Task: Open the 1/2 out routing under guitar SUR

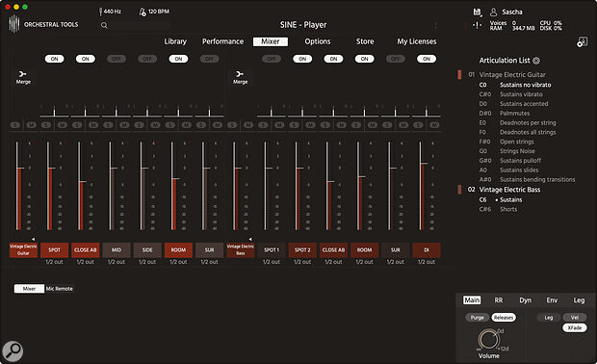Action: click(x=209, y=262)
